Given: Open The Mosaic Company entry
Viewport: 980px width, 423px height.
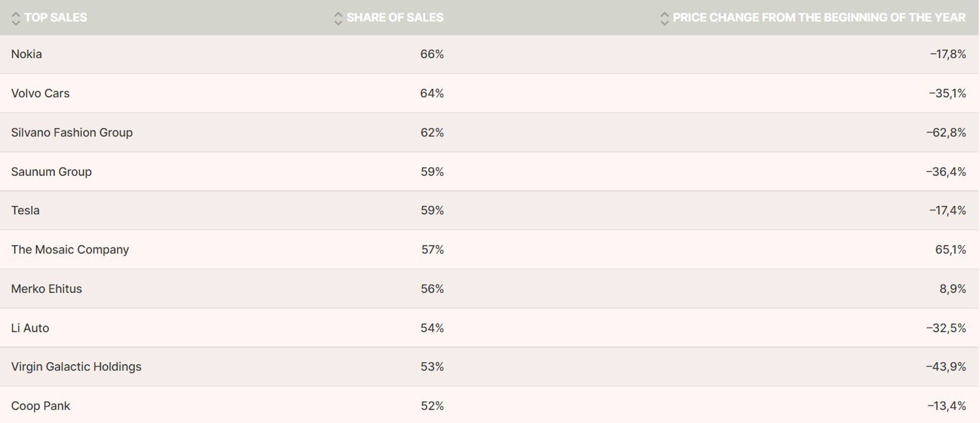Looking at the screenshot, I should click(x=70, y=250).
